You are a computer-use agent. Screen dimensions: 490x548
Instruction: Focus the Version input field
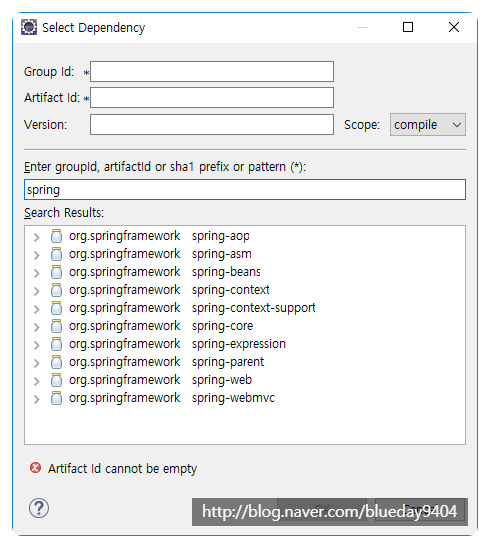(x=212, y=124)
